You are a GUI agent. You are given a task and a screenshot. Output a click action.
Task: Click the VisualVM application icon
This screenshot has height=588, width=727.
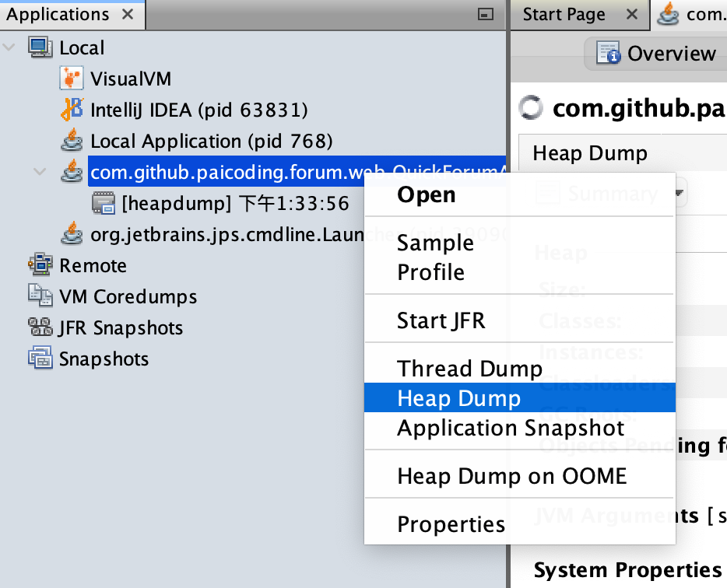[x=72, y=79]
